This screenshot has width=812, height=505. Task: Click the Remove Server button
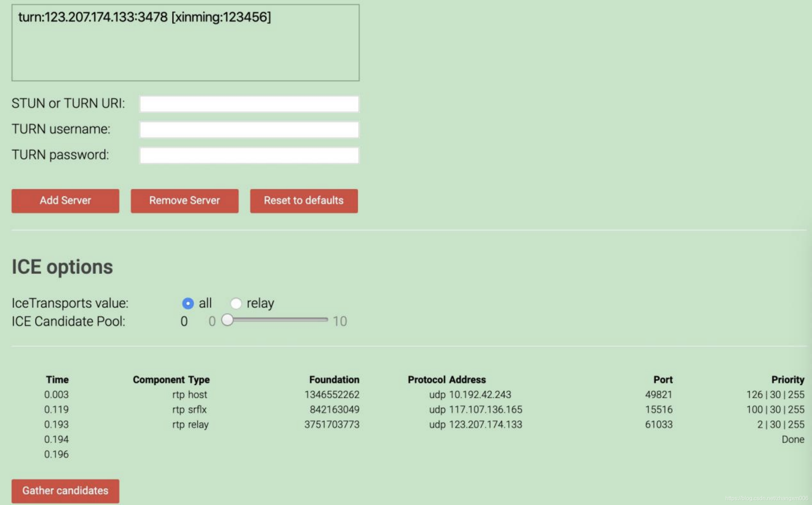pos(184,201)
